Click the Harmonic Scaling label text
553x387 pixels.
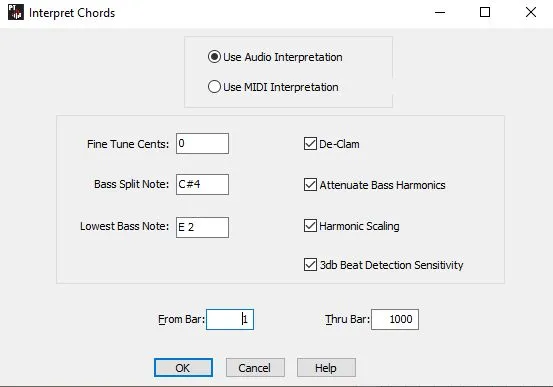[x=359, y=226]
